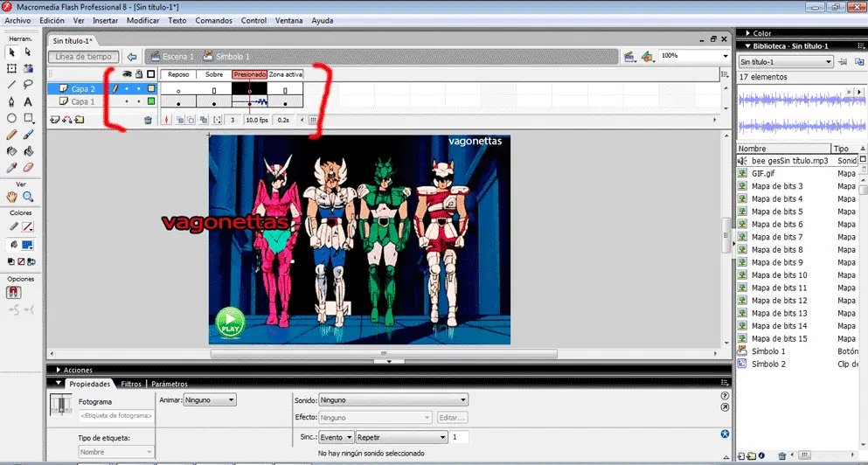The image size is (868, 465).
Task: Click the Delete Layer trash icon
Action: [148, 120]
